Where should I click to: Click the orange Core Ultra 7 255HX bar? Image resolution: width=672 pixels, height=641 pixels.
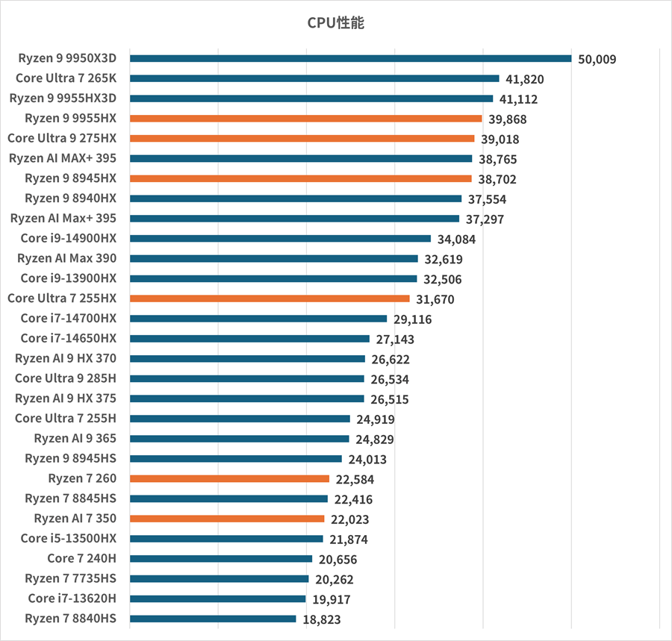pos(270,298)
